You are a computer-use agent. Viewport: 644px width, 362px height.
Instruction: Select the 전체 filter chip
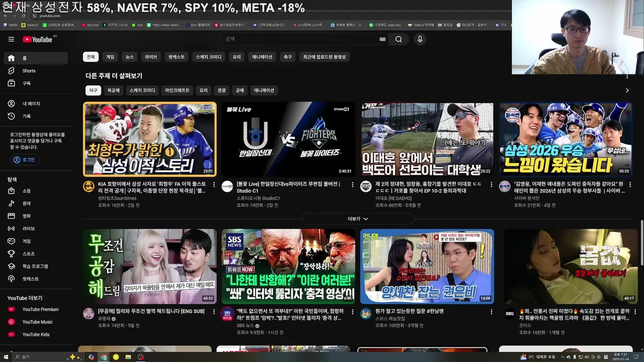click(x=91, y=57)
